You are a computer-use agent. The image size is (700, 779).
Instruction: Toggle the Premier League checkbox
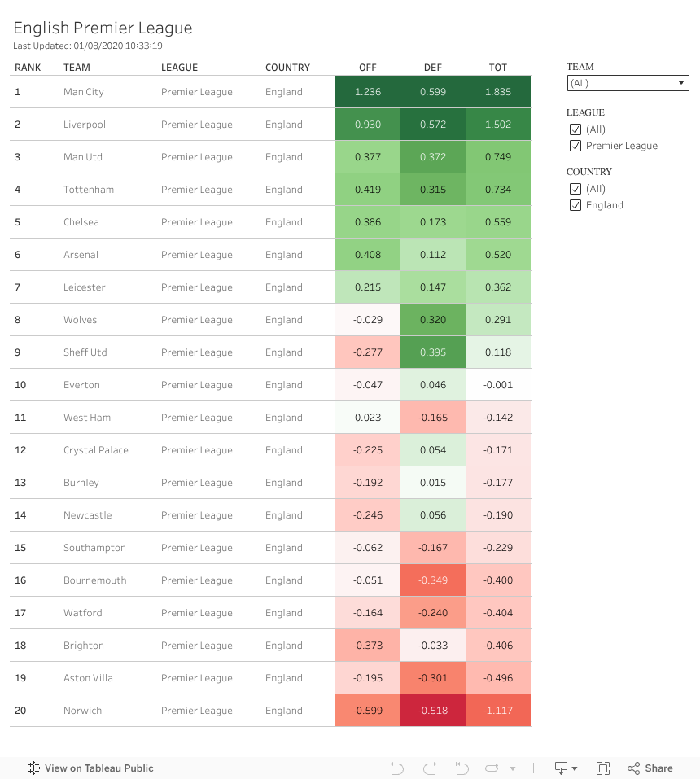[575, 146]
